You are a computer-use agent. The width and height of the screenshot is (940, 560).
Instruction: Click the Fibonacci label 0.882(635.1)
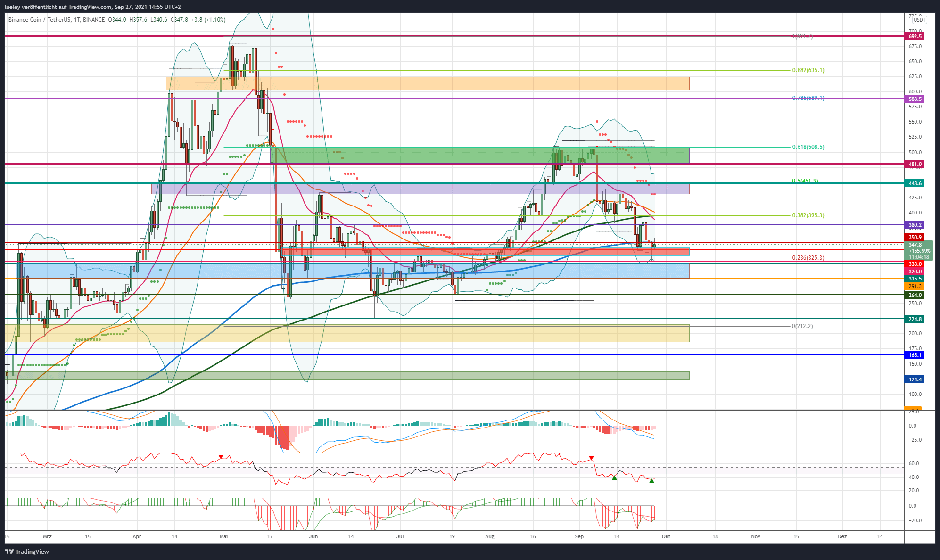(808, 70)
